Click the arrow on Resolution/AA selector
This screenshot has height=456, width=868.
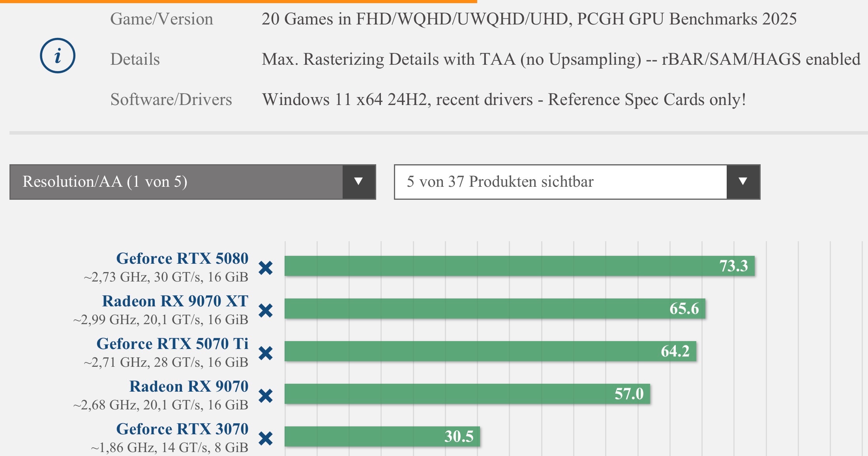[358, 182]
